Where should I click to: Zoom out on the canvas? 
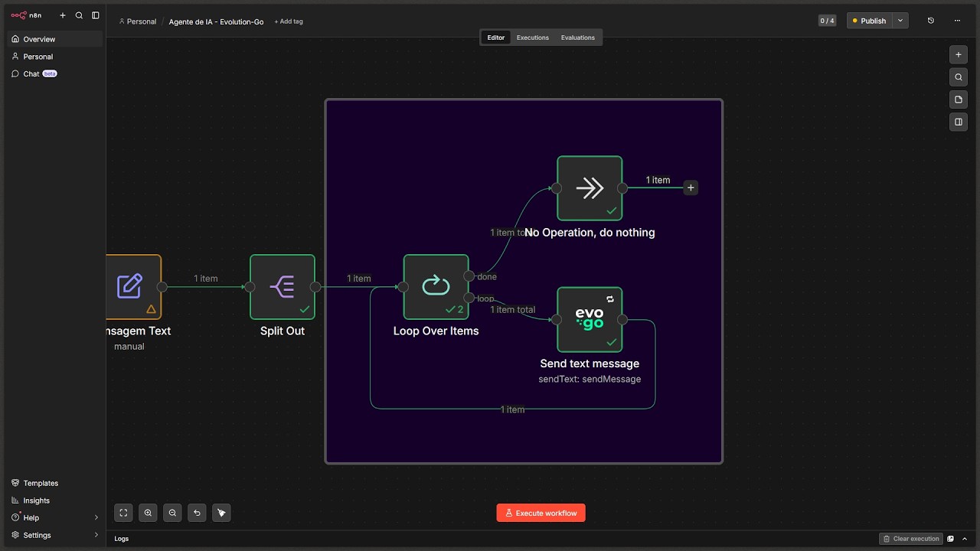(x=172, y=513)
